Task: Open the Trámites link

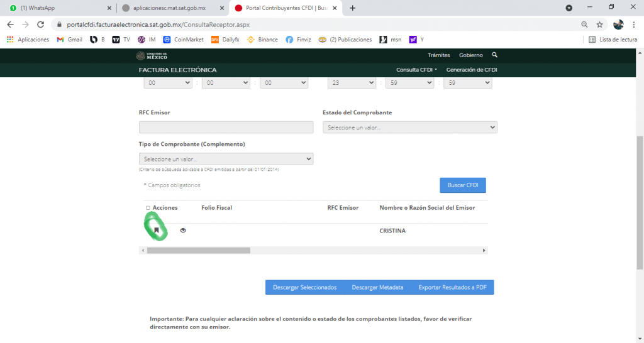Action: coord(438,55)
